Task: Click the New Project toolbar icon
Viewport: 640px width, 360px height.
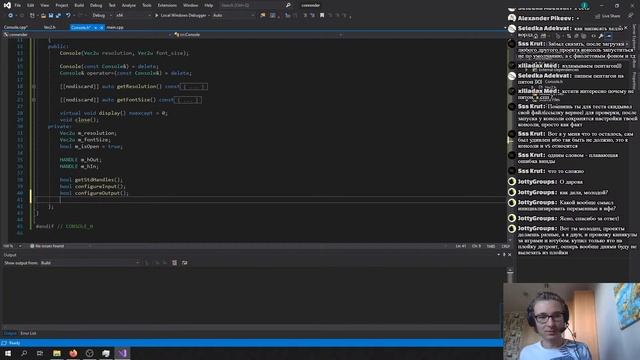Action: 32,16
